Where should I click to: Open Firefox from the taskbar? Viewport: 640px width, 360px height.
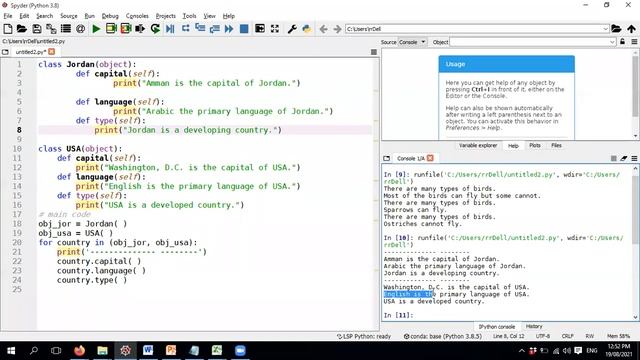(79, 350)
